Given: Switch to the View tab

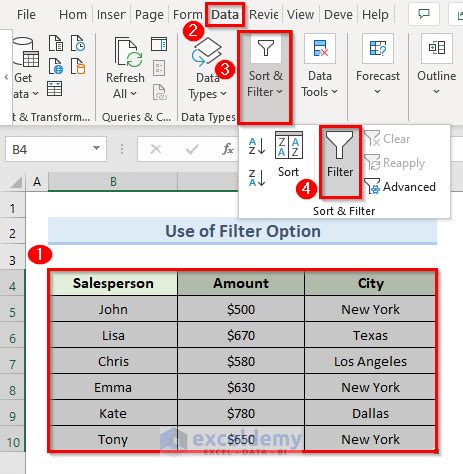Looking at the screenshot, I should 300,15.
